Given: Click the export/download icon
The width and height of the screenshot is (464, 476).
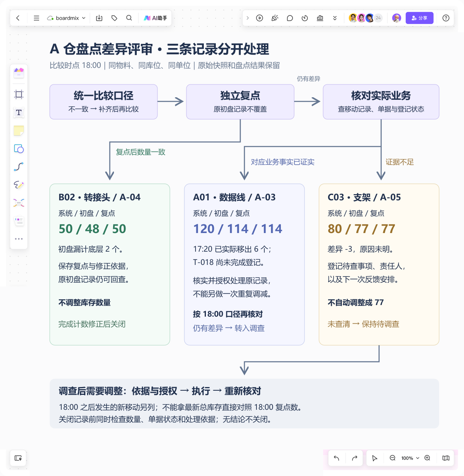Looking at the screenshot, I should [x=99, y=18].
